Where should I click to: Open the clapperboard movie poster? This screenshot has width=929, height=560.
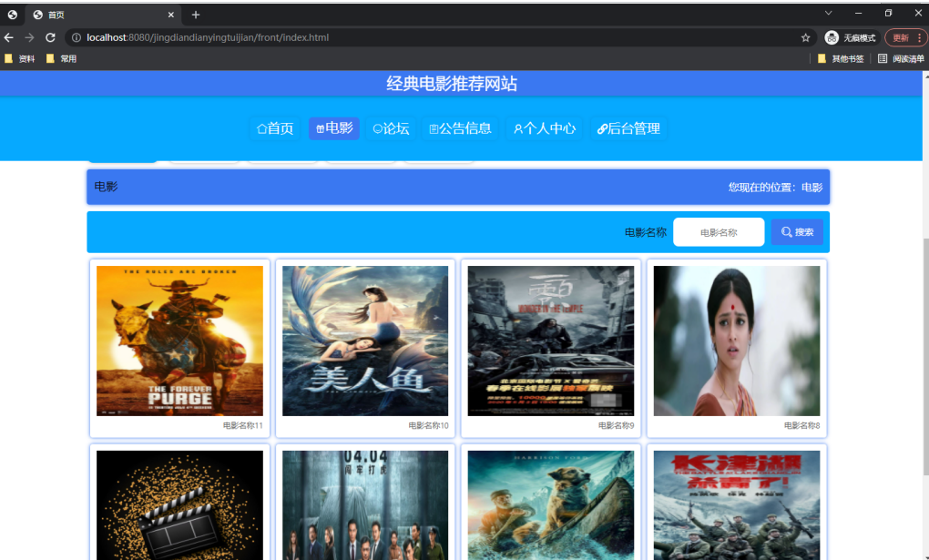click(x=179, y=504)
